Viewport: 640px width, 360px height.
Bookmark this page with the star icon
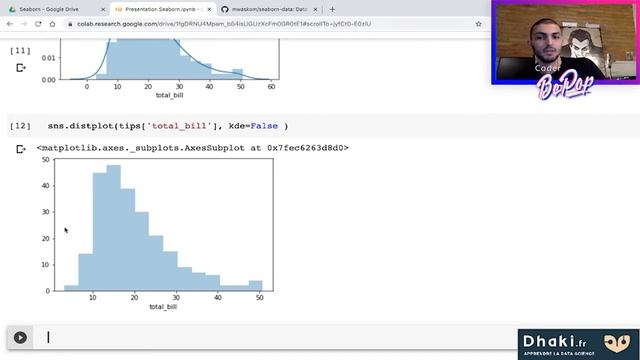(478, 24)
